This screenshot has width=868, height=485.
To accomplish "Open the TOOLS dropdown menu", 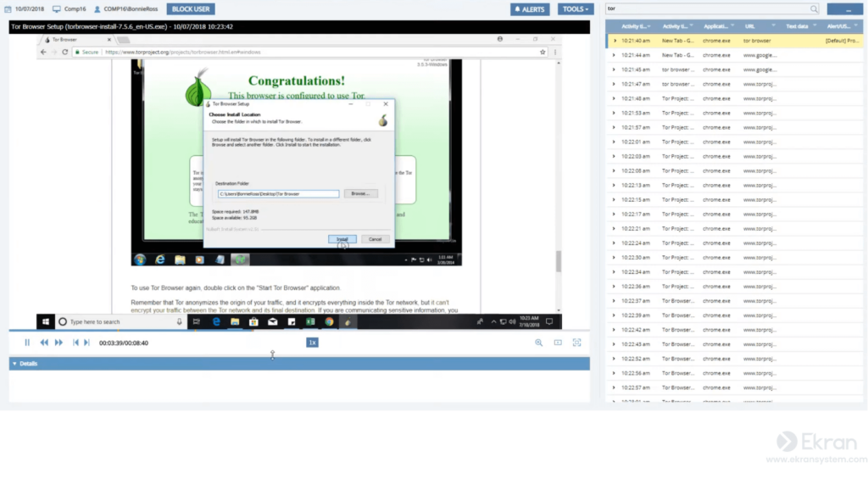I will click(x=576, y=8).
